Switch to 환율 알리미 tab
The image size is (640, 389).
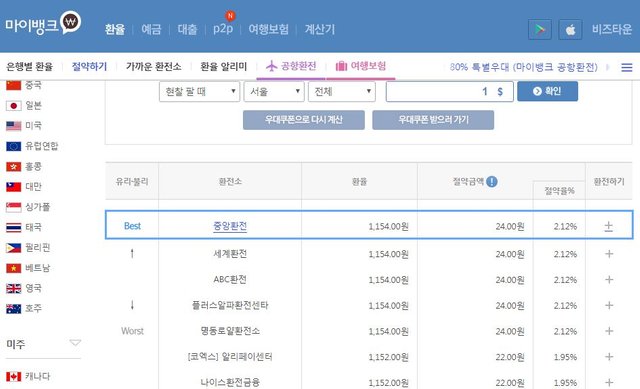(x=223, y=67)
